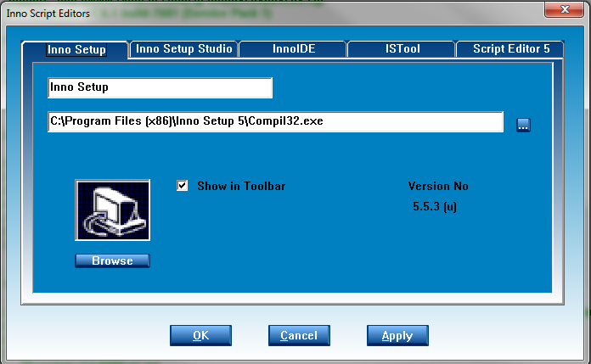Focus the Compil32.exe path text field
The width and height of the screenshot is (591, 364).
pos(276,122)
